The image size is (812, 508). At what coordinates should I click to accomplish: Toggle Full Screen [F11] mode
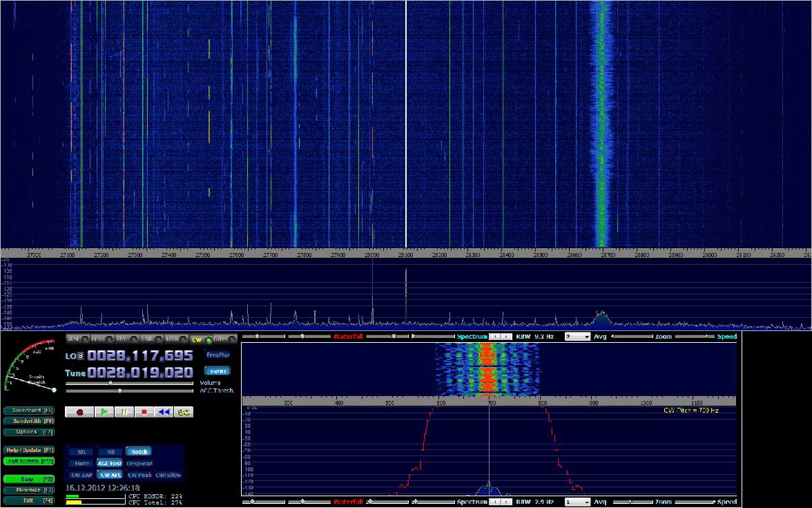pos(29,461)
